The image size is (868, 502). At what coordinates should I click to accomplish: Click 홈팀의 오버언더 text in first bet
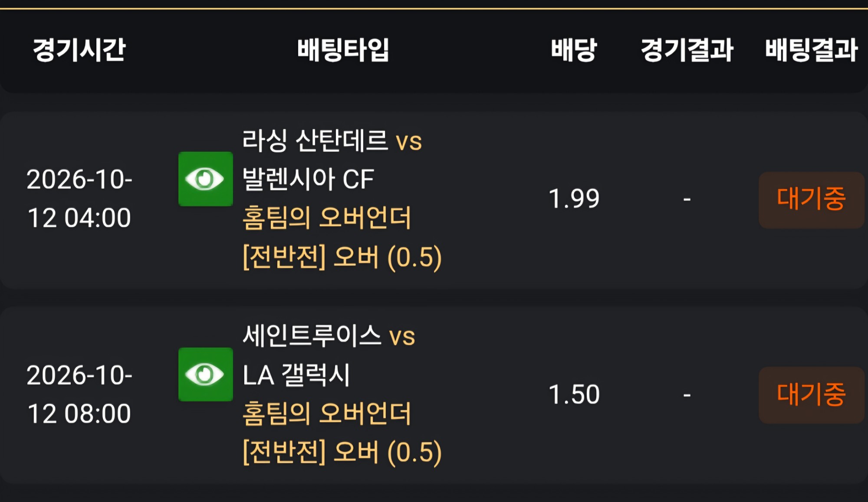pos(326,218)
